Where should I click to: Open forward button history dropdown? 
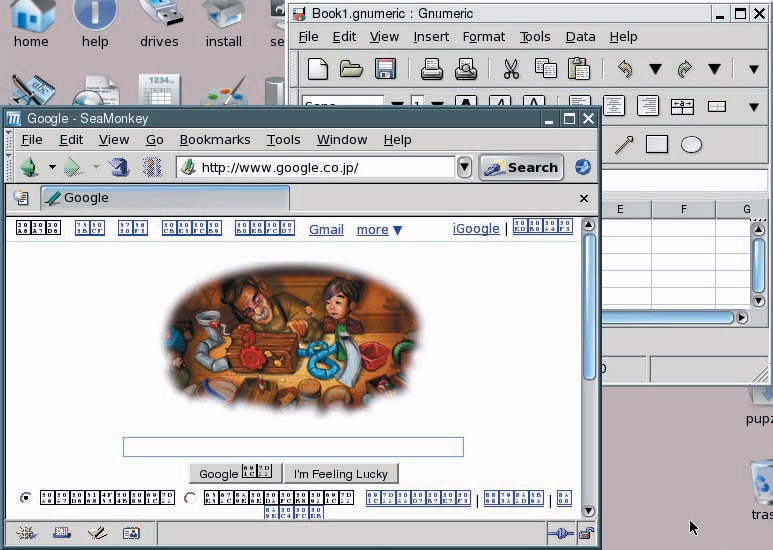click(x=96, y=167)
